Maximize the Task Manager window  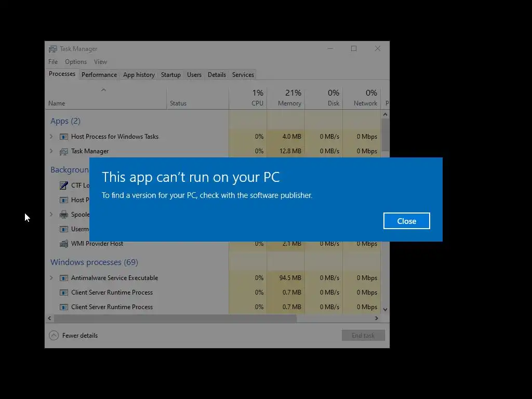(354, 48)
